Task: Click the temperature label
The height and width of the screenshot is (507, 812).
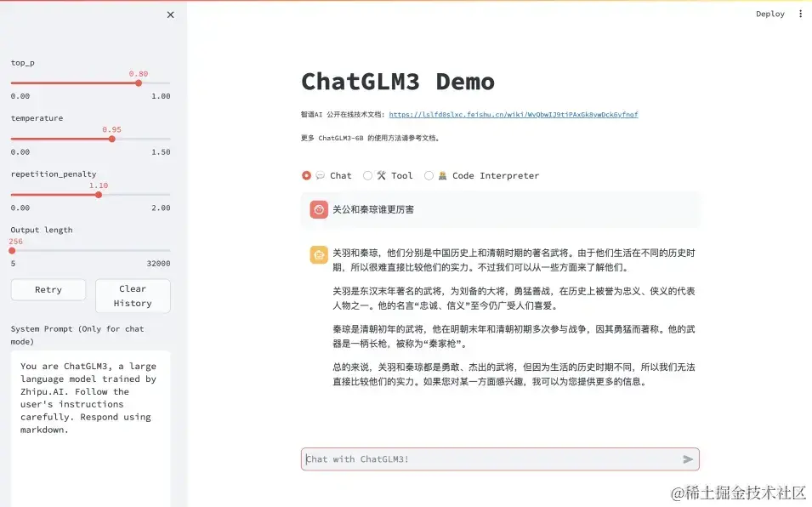Action: (x=37, y=118)
